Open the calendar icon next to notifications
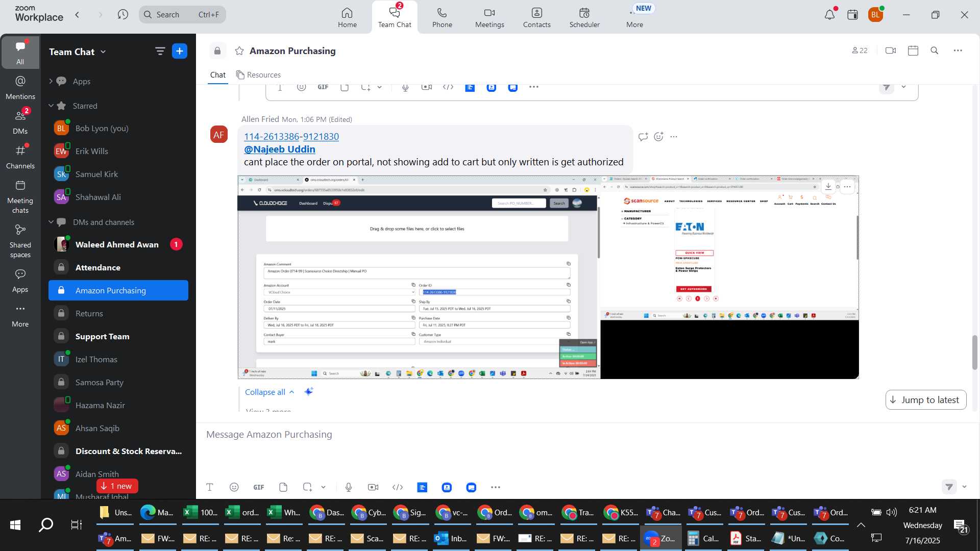Image resolution: width=980 pixels, height=551 pixels. (x=852, y=14)
